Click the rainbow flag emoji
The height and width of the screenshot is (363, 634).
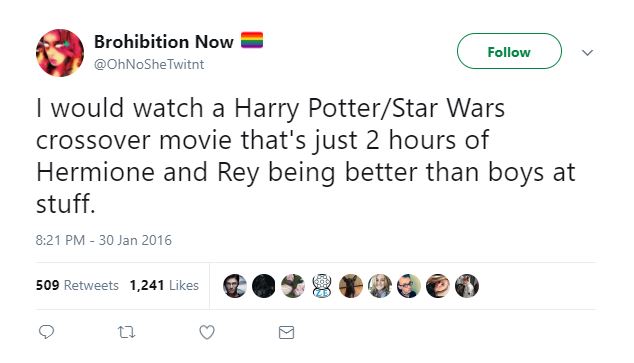(252, 40)
